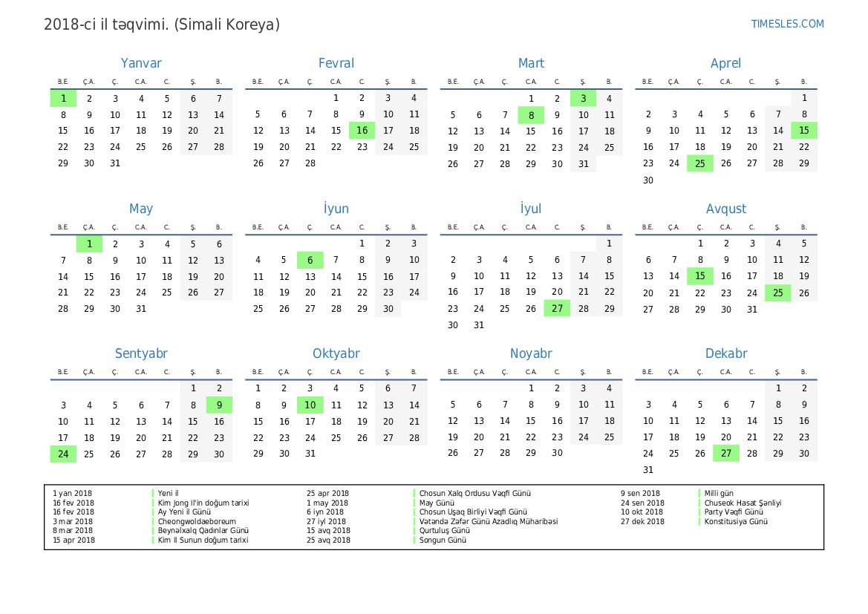Screen dimensions: 868x614
Task: Click December 31 in Dekabr
Action: [647, 470]
